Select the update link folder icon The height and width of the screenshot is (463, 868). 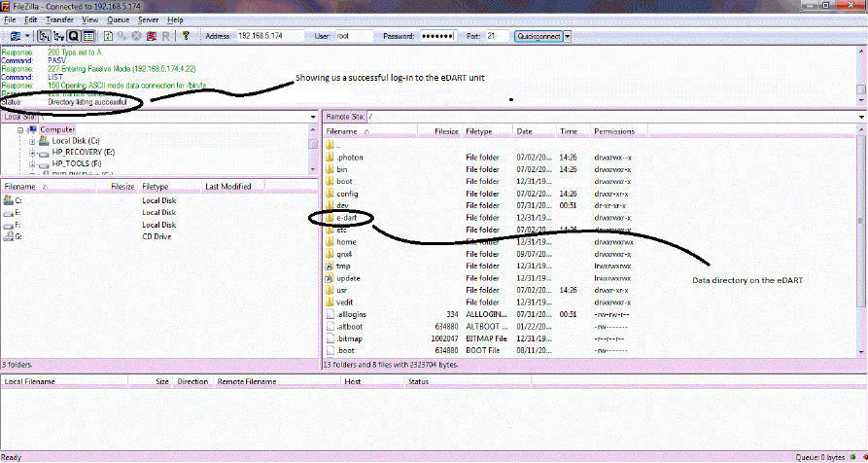coord(330,278)
